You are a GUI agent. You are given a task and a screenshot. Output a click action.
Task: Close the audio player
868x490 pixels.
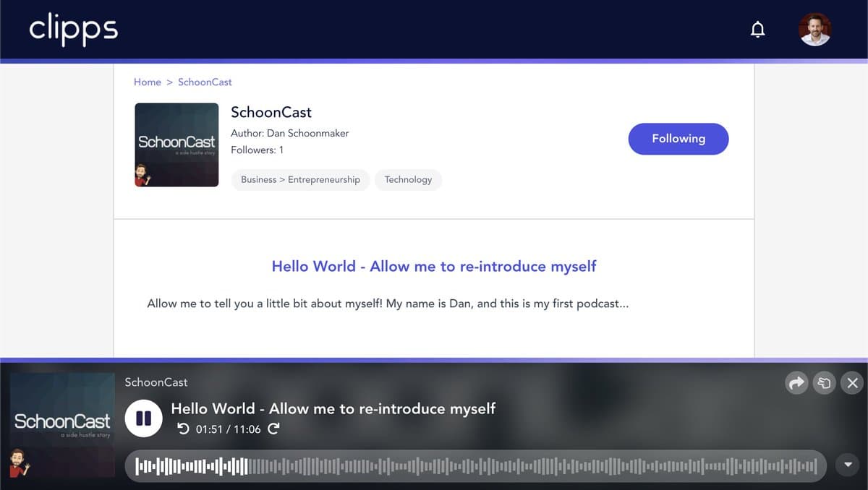coord(851,383)
